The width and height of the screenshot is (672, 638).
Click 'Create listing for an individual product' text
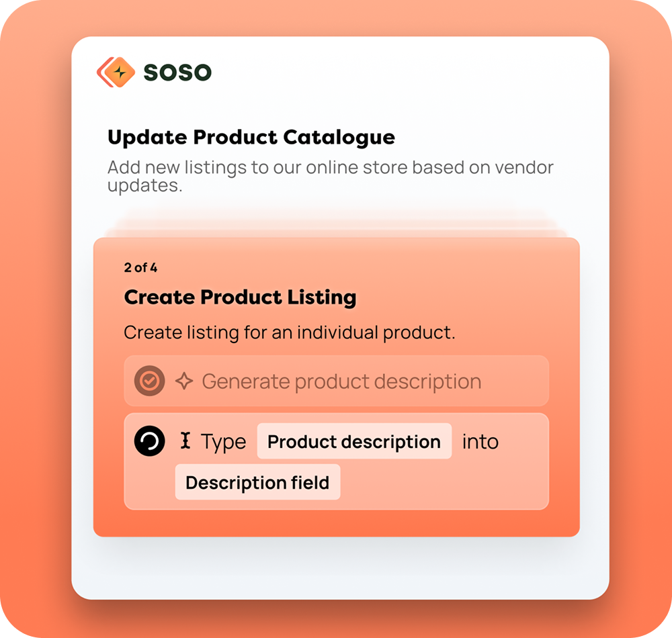click(289, 332)
